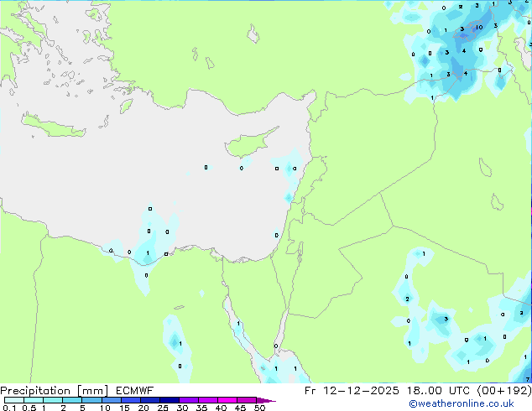Click the 'ECMWF' model label
This screenshot has height=411, width=532.
tap(134, 391)
